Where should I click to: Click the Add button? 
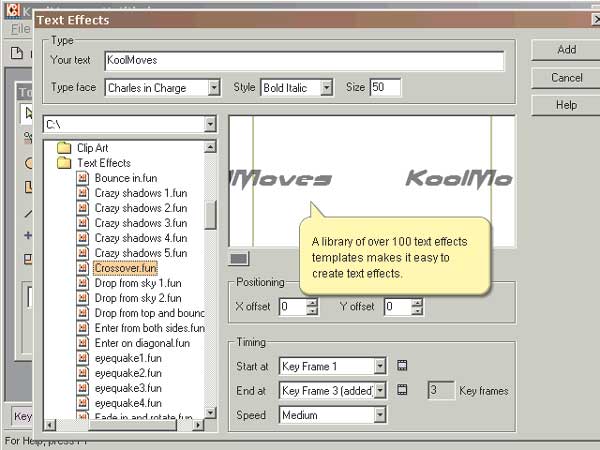566,50
